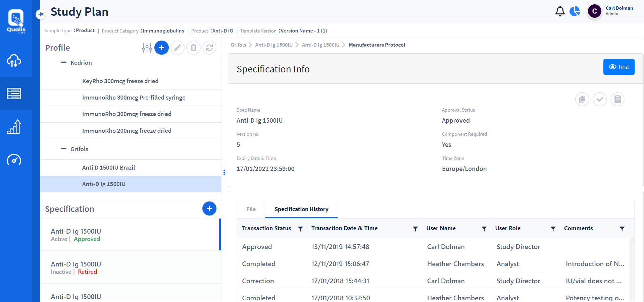
Task: Delete the profile using the trash icon
Action: [x=193, y=48]
